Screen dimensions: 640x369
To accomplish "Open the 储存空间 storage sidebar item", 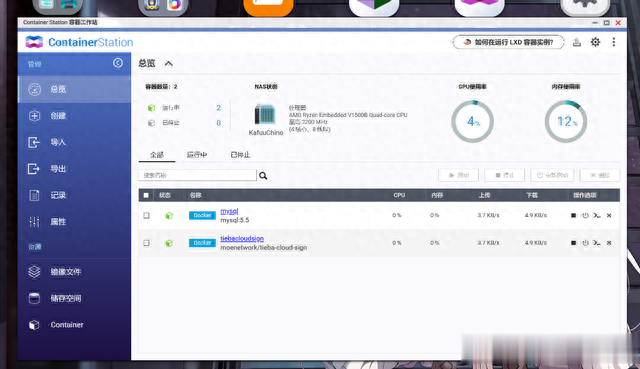I will [x=74, y=298].
